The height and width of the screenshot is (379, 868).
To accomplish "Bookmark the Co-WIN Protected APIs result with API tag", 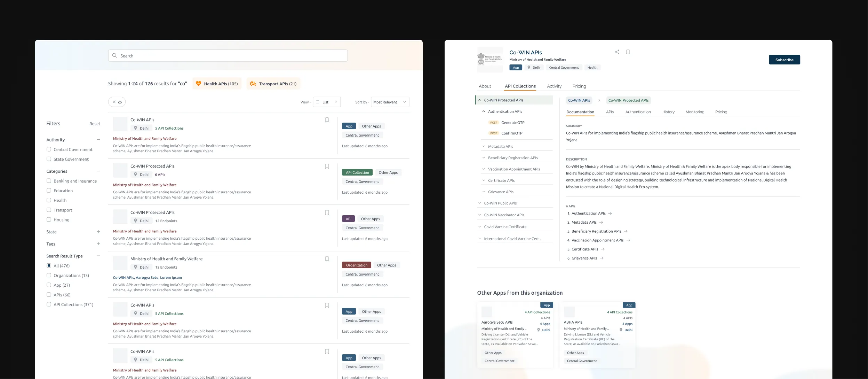I will [327, 212].
